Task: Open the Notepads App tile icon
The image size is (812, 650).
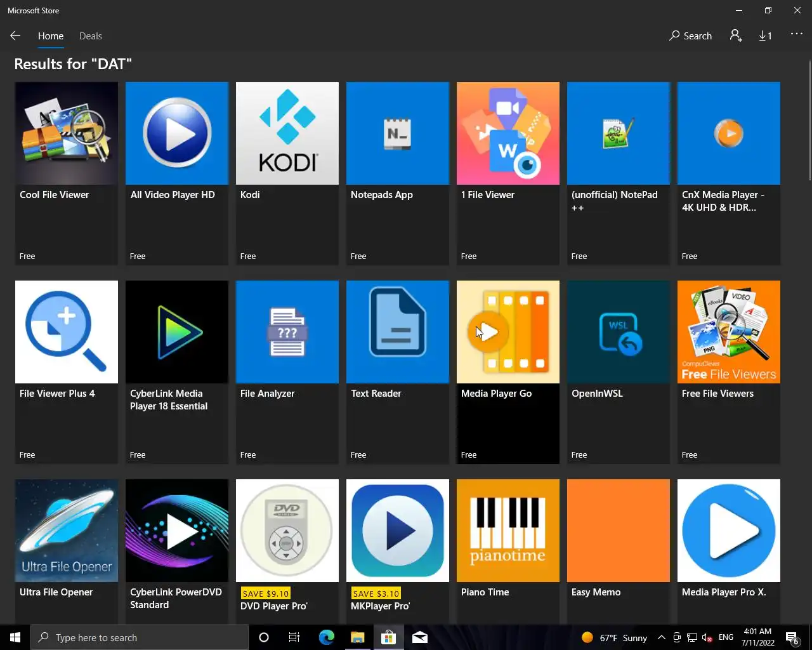Action: 398,133
